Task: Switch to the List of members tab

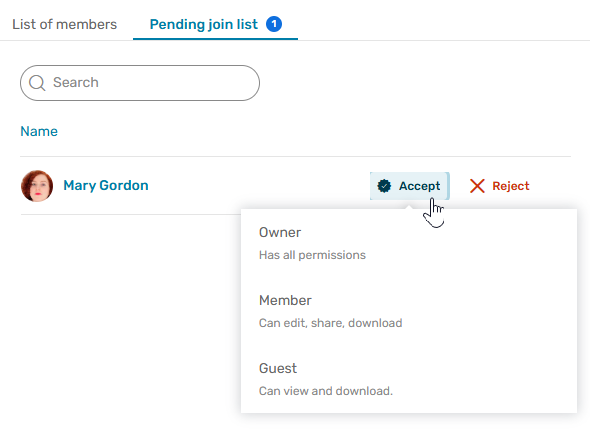Action: tap(64, 24)
